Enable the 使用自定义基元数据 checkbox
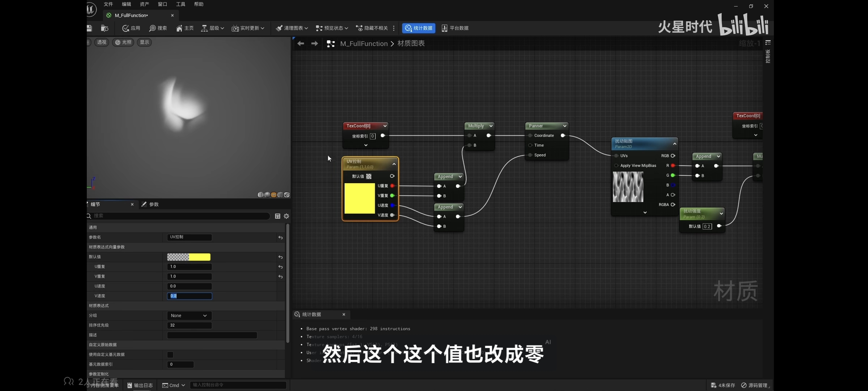 coord(170,355)
